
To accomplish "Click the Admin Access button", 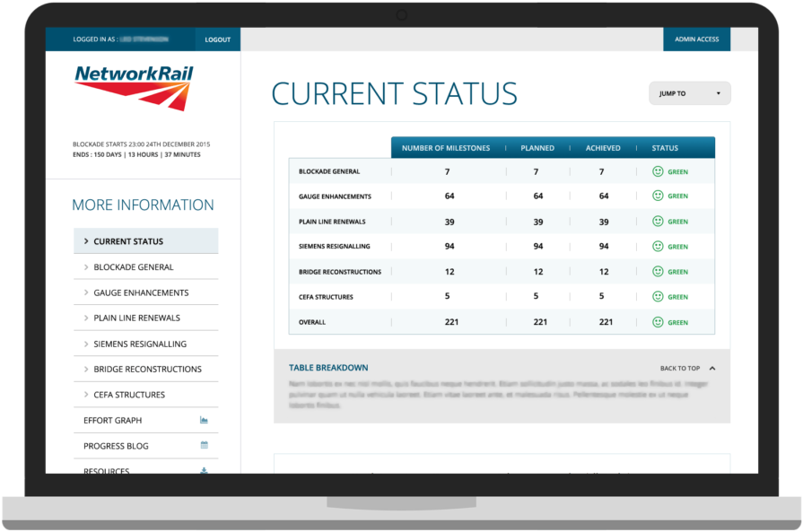I will 696,39.
